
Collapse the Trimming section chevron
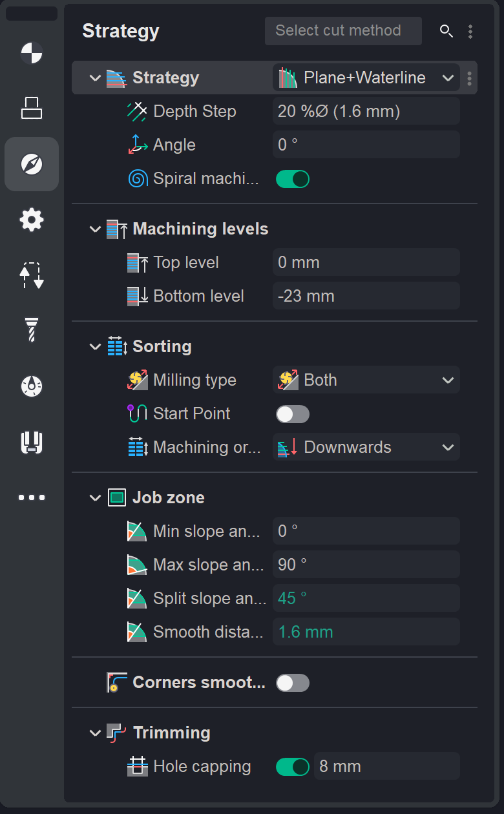pos(95,733)
